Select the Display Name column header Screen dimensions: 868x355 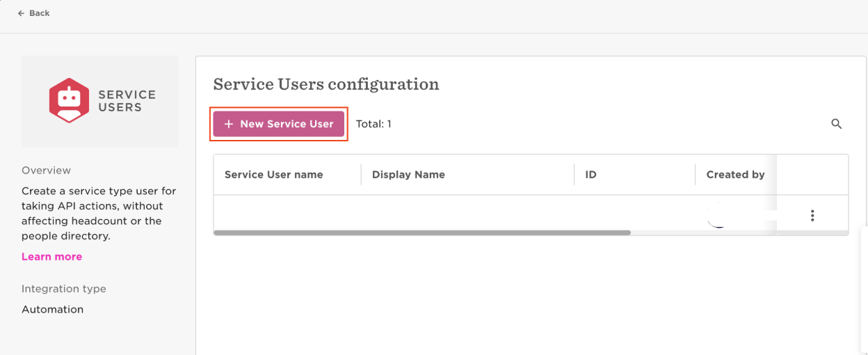[408, 175]
